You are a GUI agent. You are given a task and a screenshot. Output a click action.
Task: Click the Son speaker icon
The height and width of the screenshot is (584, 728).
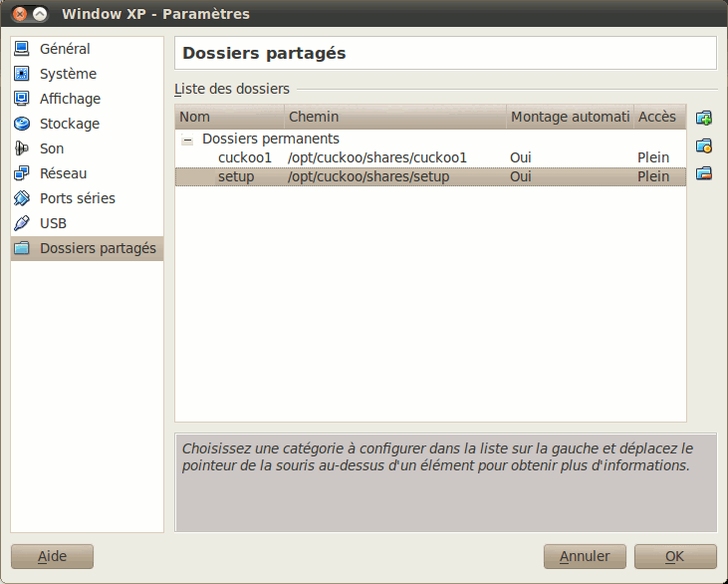22,148
